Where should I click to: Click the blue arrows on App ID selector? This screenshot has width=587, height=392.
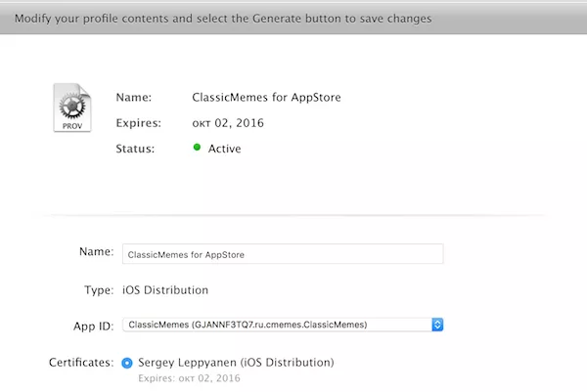click(x=437, y=325)
